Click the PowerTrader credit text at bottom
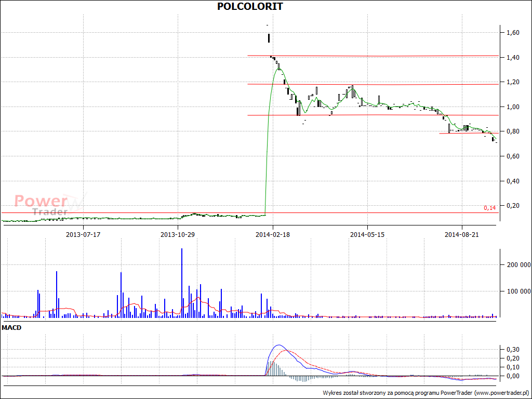The width and height of the screenshot is (532, 399). pyautogui.click(x=426, y=393)
